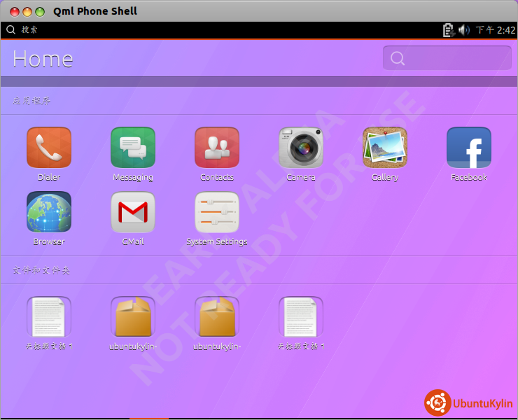
Task: Open the last text document thumbnail
Action: coord(300,317)
